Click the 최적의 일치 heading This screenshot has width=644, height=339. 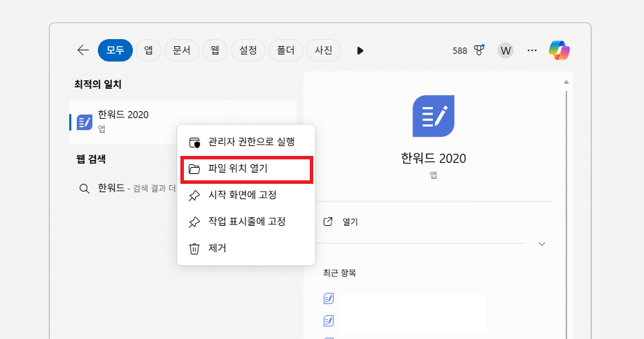98,85
